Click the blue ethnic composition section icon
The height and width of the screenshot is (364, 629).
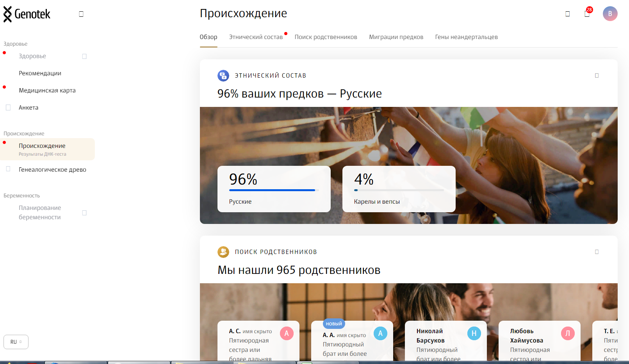(x=223, y=76)
